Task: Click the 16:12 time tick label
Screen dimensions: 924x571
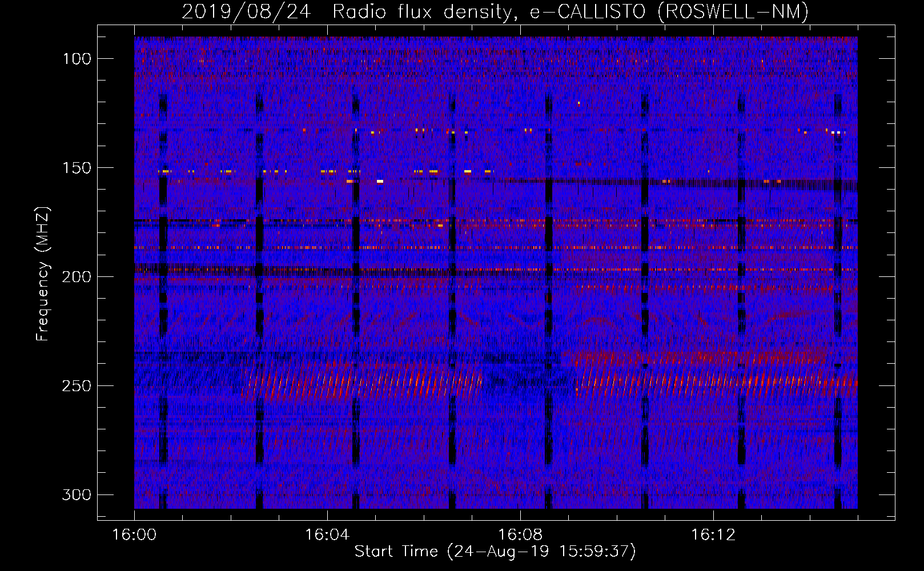Action: [x=713, y=535]
